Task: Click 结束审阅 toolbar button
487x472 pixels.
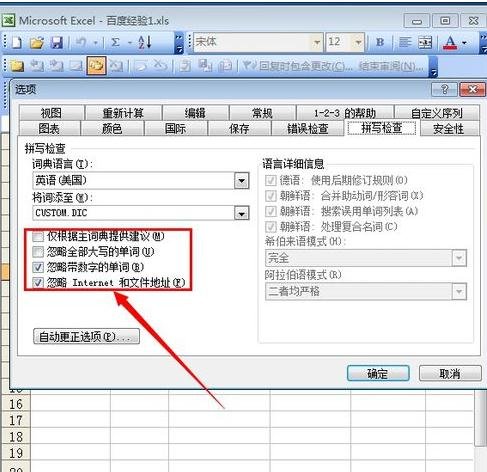Action: [391, 66]
